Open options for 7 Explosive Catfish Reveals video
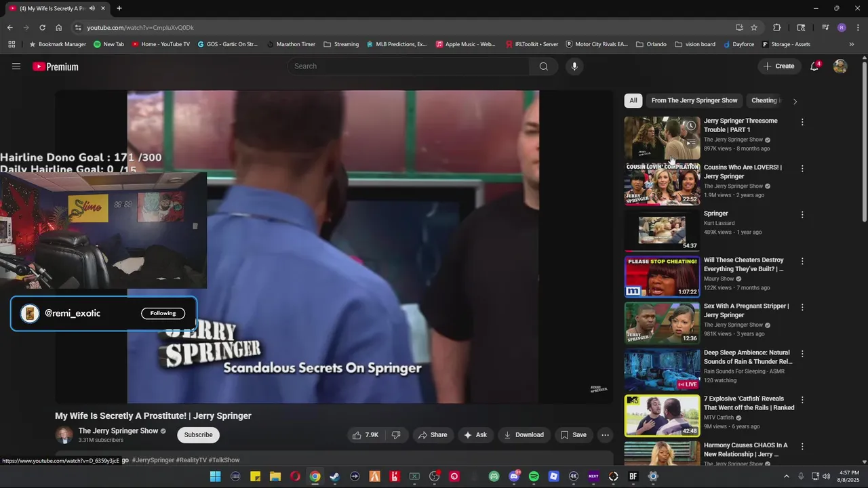The height and width of the screenshot is (488, 868). point(802,400)
